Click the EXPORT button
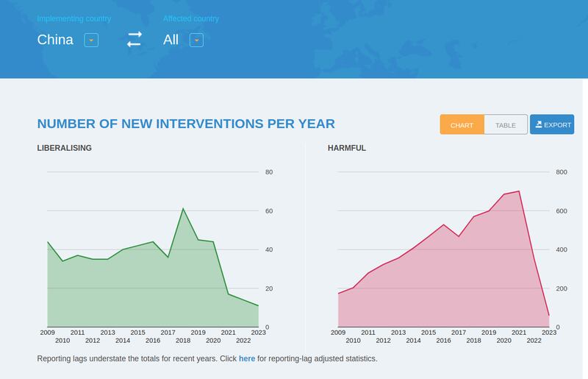Viewport: 588px width, 379px height. click(552, 125)
